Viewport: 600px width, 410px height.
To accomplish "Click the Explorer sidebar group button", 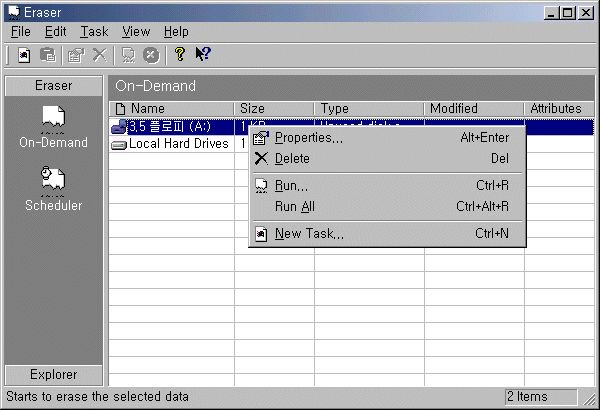I will pyautogui.click(x=54, y=374).
